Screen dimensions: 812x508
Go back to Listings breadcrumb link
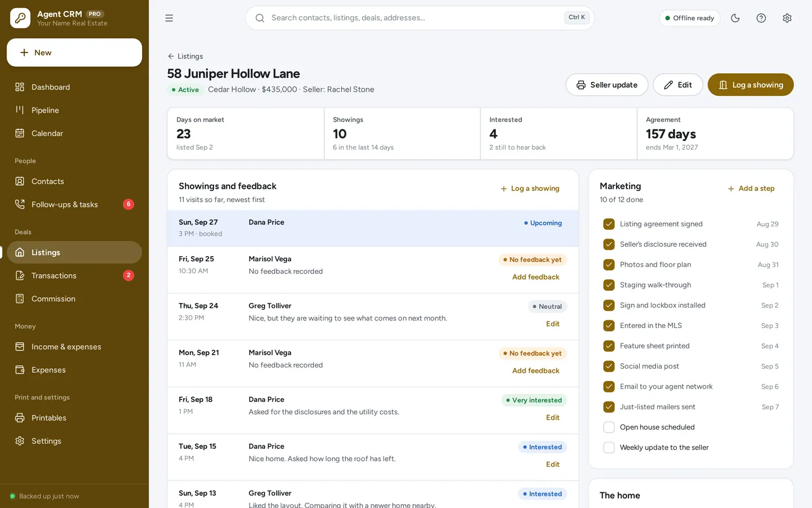point(185,56)
